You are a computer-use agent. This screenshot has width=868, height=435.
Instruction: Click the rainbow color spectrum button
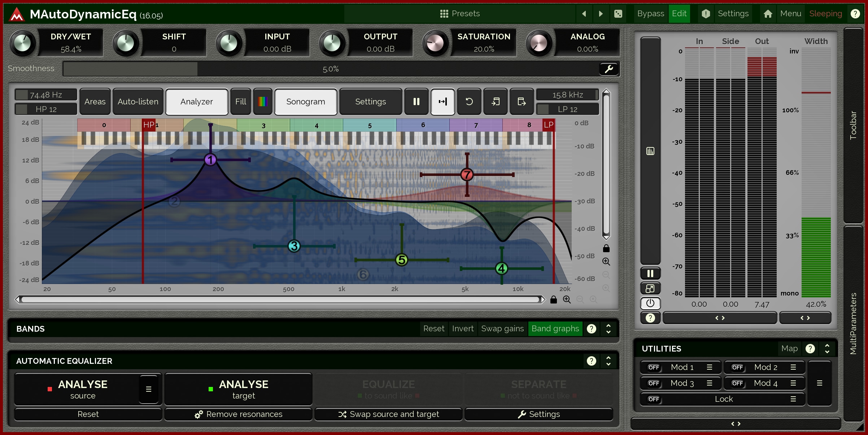pos(263,102)
